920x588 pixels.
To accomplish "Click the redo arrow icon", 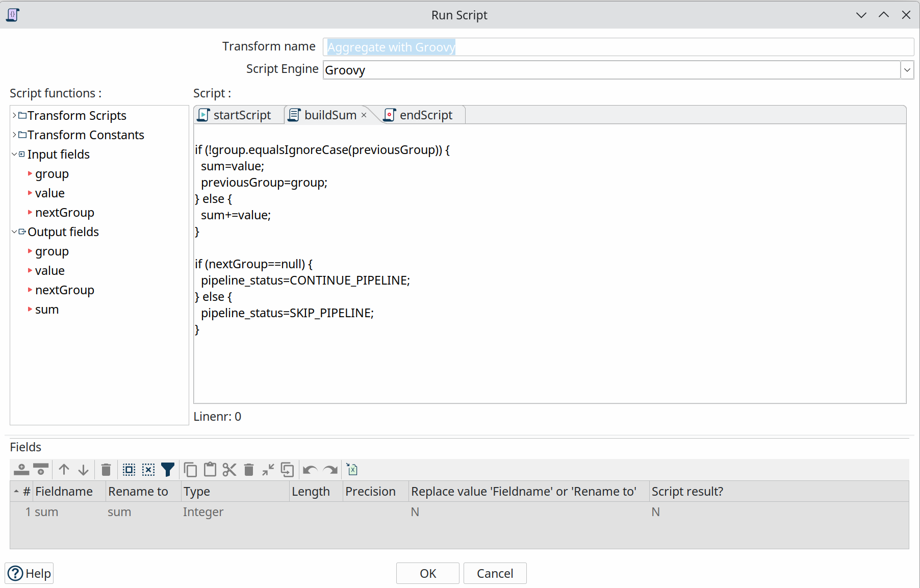I will pos(330,470).
